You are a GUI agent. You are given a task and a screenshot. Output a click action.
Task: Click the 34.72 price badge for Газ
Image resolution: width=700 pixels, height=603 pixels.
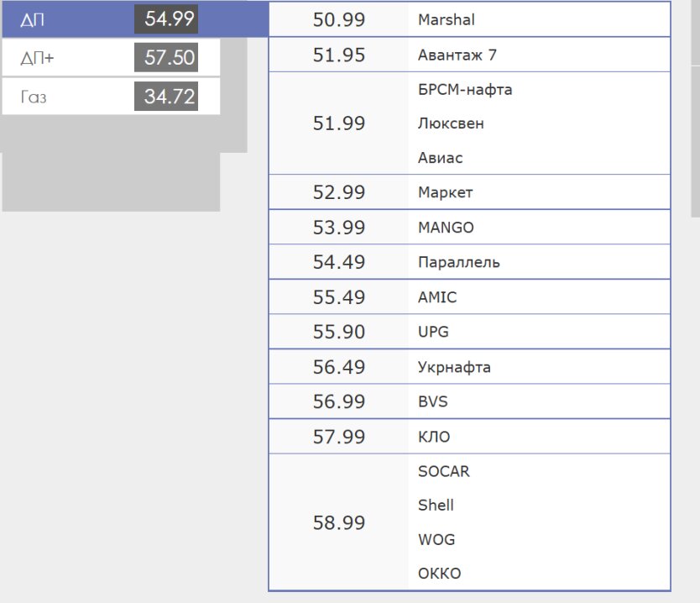click(166, 96)
